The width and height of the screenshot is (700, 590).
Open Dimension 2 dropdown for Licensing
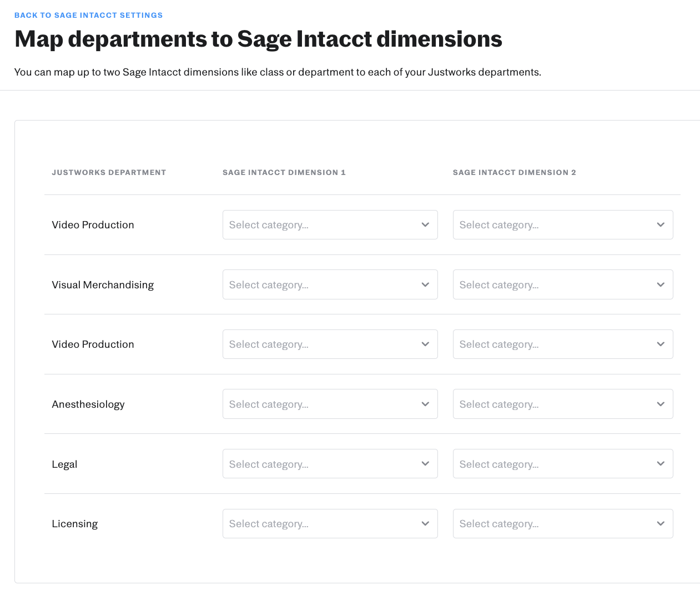(x=563, y=523)
